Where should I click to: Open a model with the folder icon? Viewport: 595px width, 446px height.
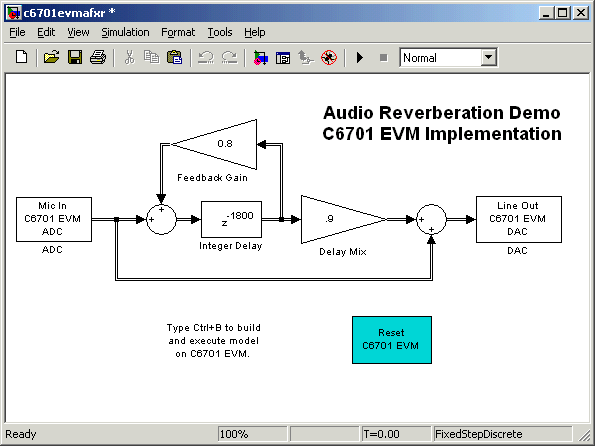point(51,58)
